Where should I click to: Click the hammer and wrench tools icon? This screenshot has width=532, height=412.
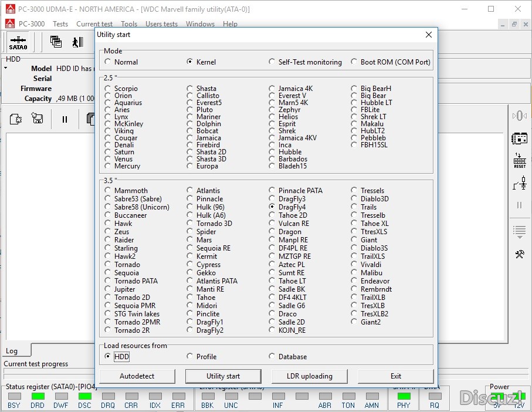click(x=519, y=254)
